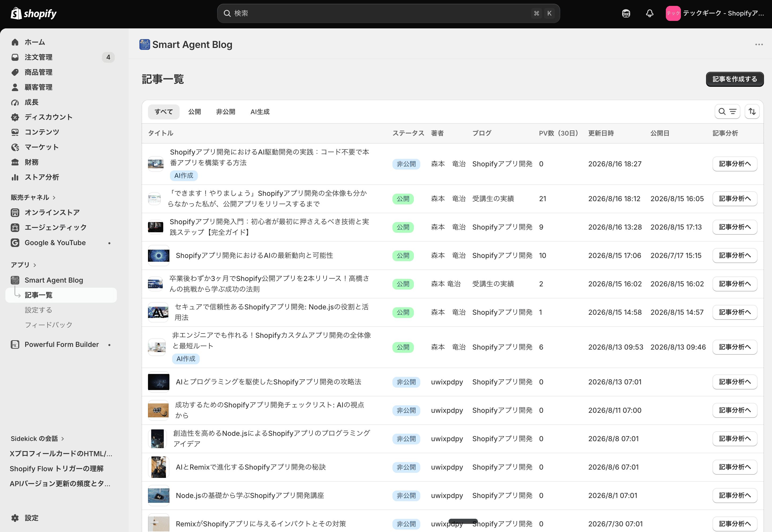Open article RemixがShopifyアプリに与えるインパクト
The height and width of the screenshot is (532, 772).
(261, 524)
